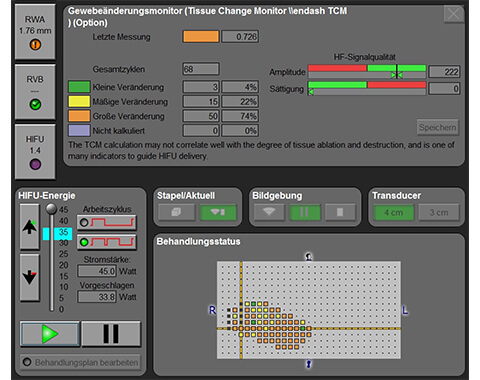Click the HIFU energy increase up arrow
This screenshot has height=380, width=480.
pos(30,227)
